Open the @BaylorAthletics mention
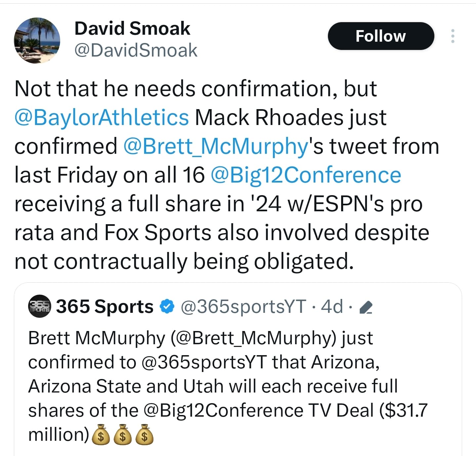The height and width of the screenshot is (456, 476). point(101,117)
